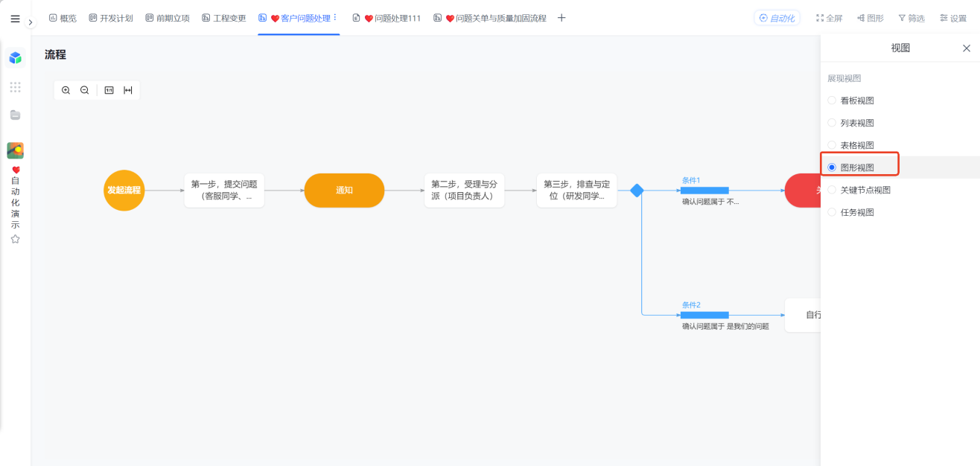
Task: Click the colorful project avatar thumbnail
Action: (15, 150)
